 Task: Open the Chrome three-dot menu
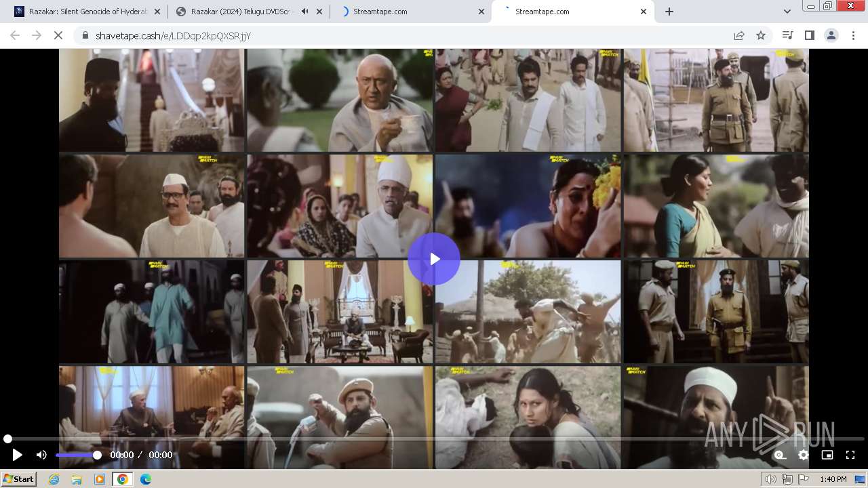pyautogui.click(x=852, y=35)
